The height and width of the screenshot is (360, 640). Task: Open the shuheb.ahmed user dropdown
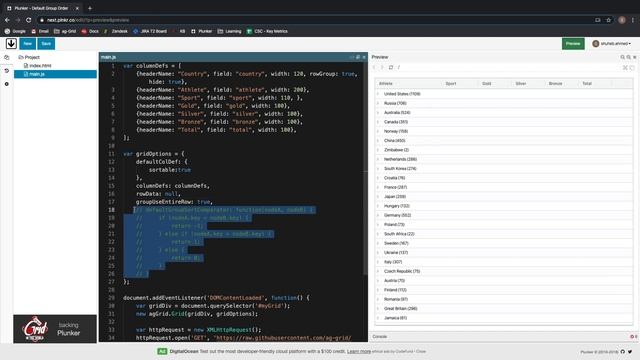pyautogui.click(x=611, y=44)
